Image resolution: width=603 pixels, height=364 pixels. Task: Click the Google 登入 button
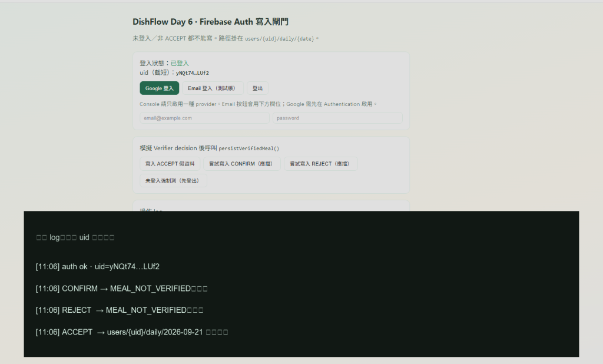[x=159, y=88]
